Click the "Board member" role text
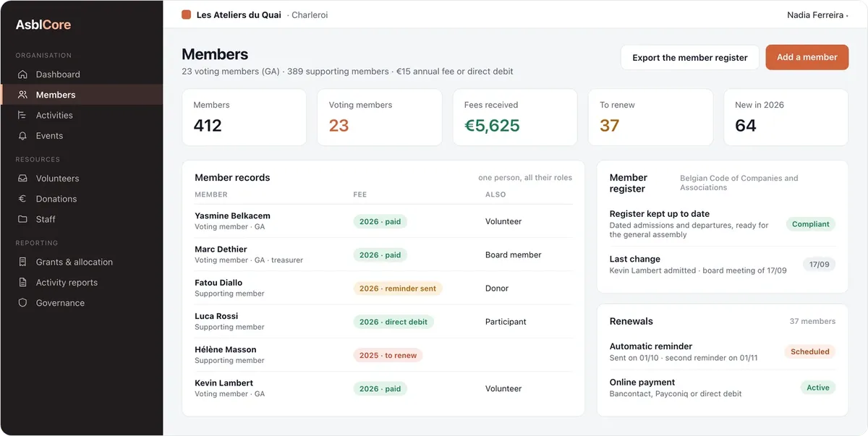The height and width of the screenshot is (436, 868). [x=514, y=255]
